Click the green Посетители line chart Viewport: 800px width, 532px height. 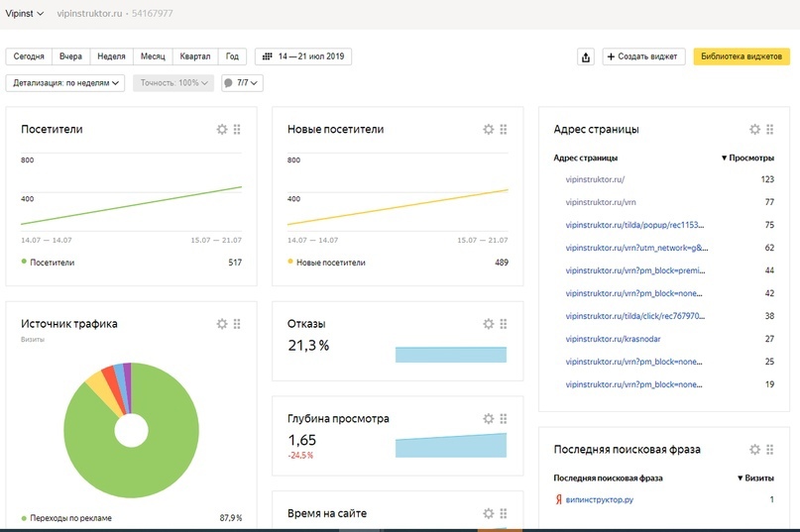click(131, 205)
